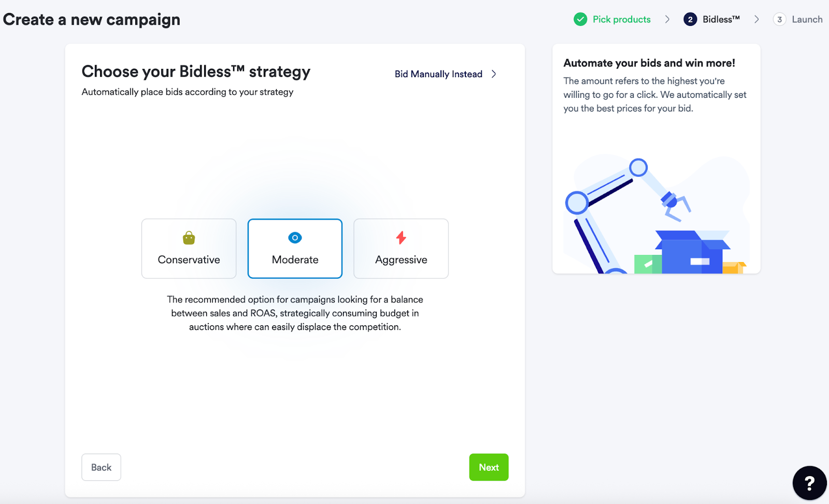Image resolution: width=829 pixels, height=504 pixels.
Task: Click the green checkmark beside Pick products
Action: tap(580, 19)
